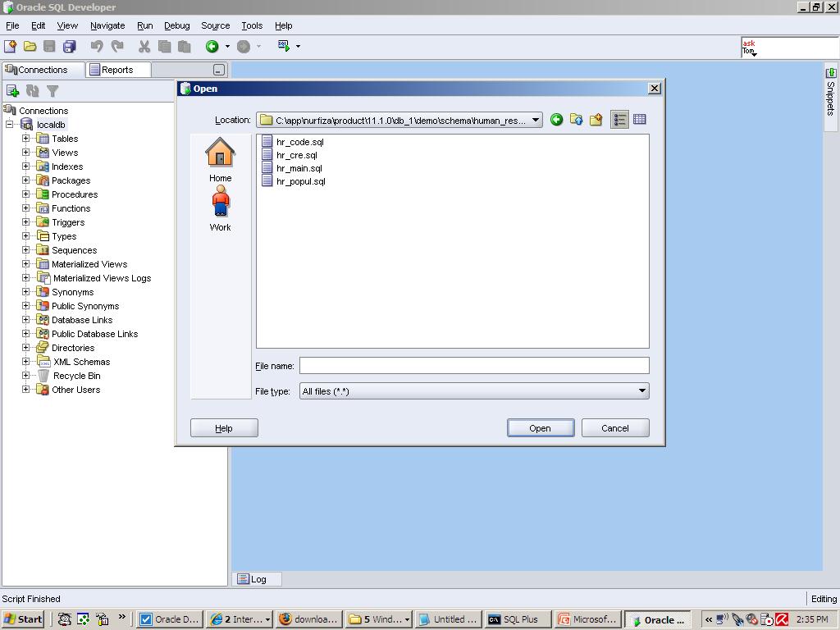840x630 pixels.
Task: Open the Tools menu
Action: tap(251, 25)
